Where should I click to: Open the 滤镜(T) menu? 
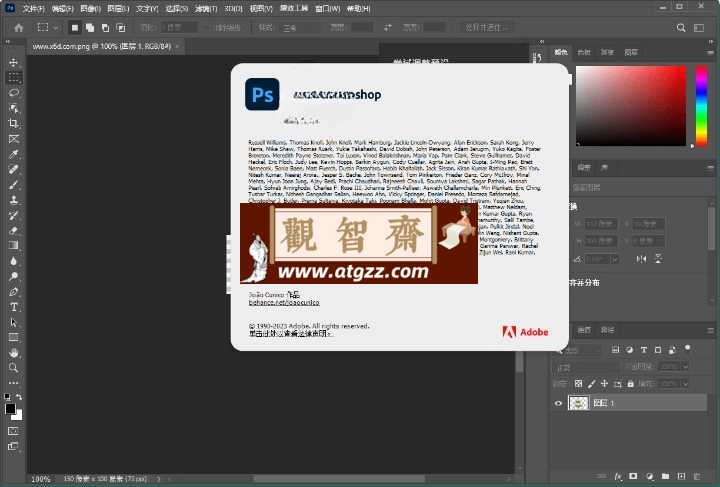(206, 8)
